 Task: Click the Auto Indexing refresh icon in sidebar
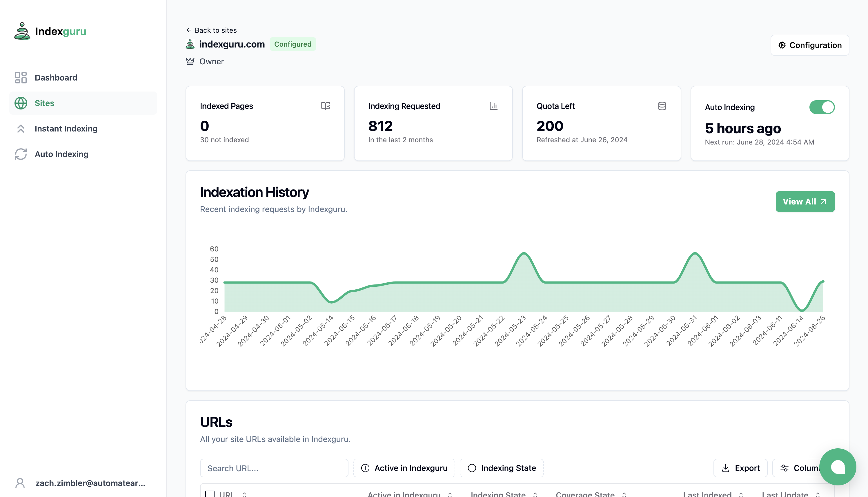click(21, 154)
